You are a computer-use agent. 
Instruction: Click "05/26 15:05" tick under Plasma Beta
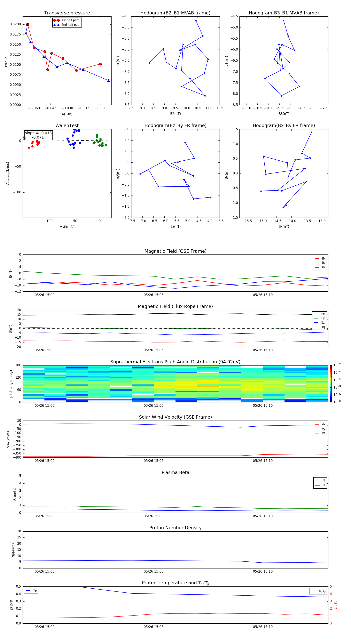pos(153,516)
